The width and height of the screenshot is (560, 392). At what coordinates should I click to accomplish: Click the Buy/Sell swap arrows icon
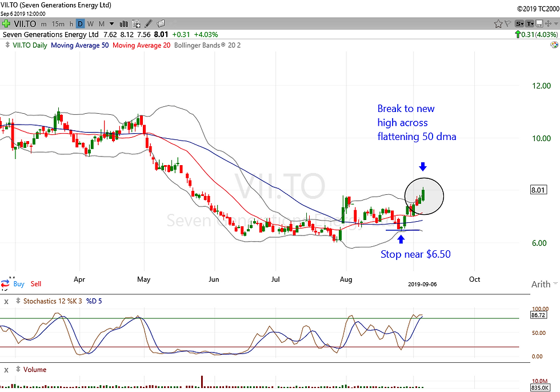[x=5, y=284]
